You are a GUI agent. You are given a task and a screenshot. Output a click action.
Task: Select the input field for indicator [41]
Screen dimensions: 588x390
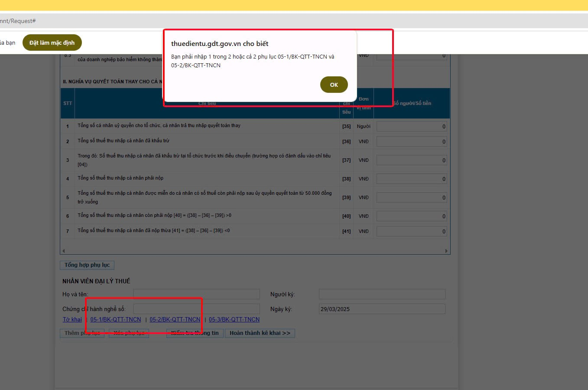point(411,232)
